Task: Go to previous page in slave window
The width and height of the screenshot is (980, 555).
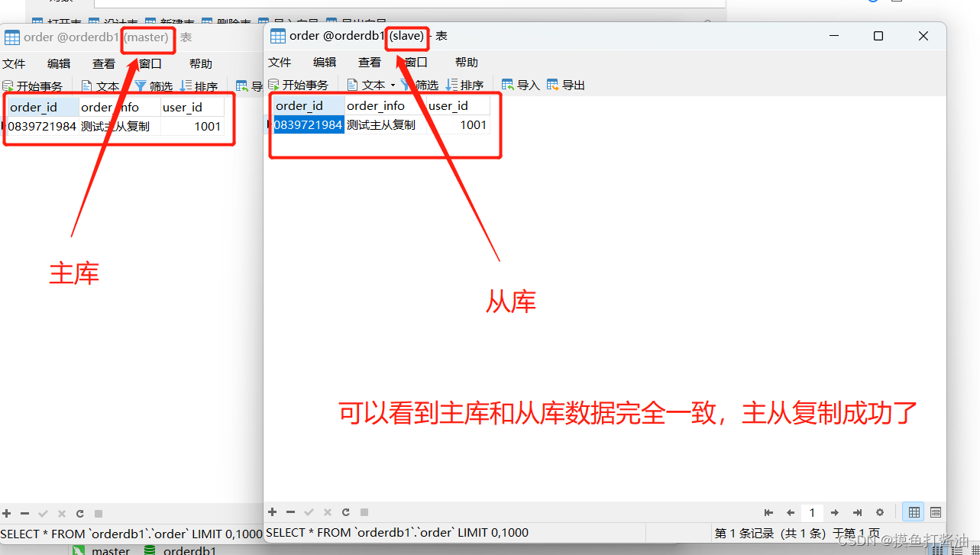Action: 790,513
